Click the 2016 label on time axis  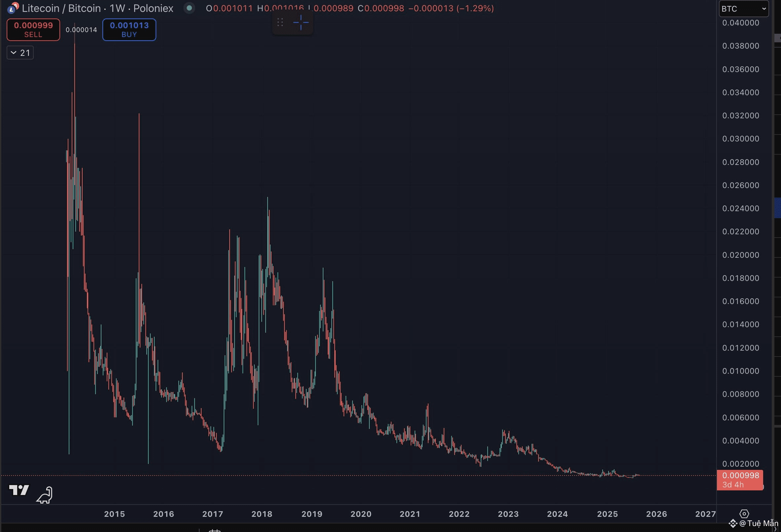[x=164, y=514]
